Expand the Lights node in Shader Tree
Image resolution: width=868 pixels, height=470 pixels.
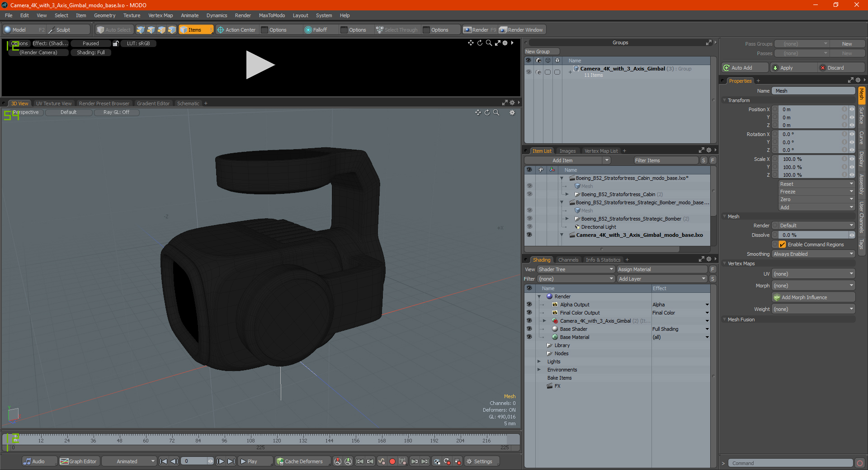(x=539, y=362)
